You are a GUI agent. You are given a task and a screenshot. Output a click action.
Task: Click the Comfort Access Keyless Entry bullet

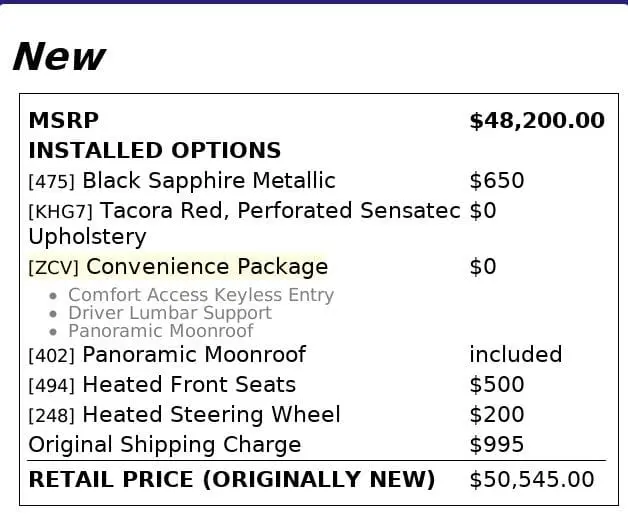(x=200, y=295)
